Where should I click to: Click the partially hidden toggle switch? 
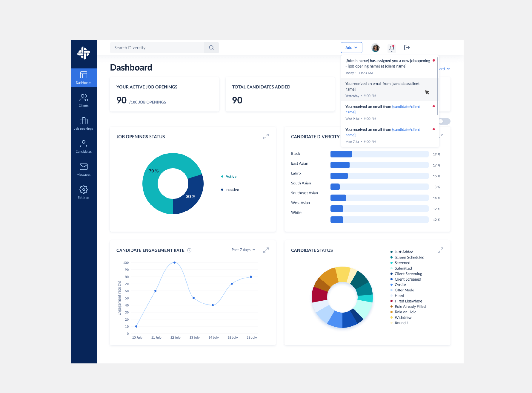(445, 121)
